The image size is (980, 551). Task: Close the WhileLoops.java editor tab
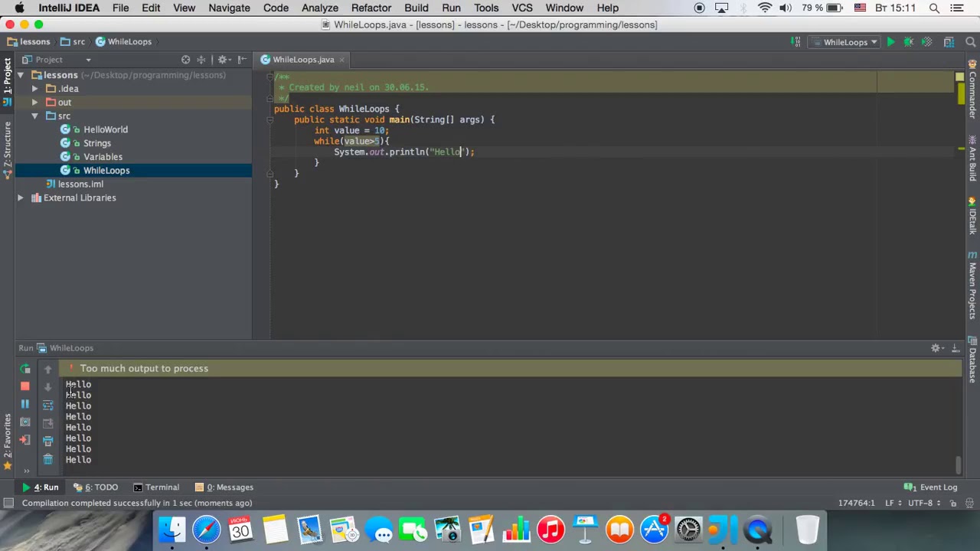pos(341,60)
